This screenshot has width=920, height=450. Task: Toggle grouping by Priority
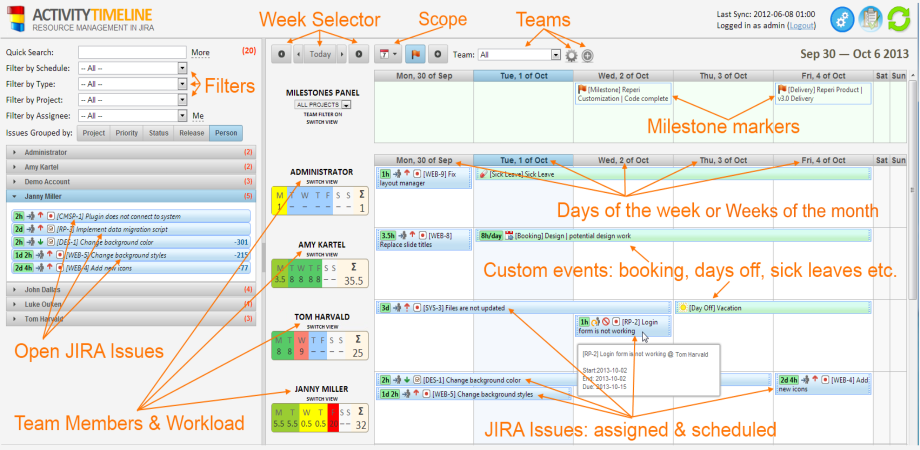[126, 132]
